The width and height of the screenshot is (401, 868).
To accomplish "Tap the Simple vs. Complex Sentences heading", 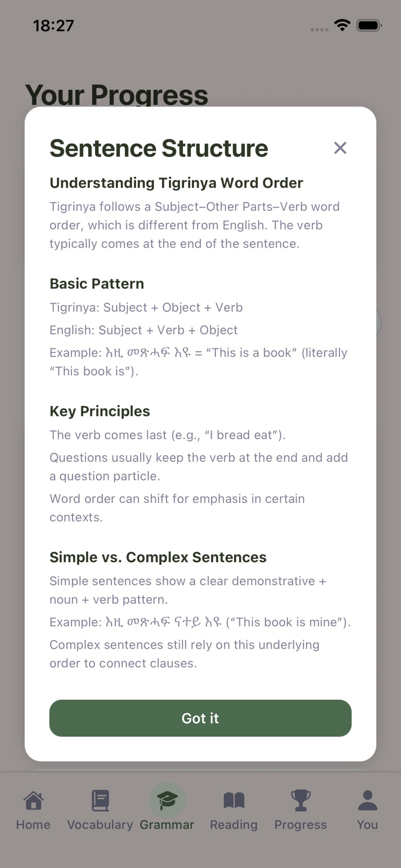I will (x=158, y=557).
